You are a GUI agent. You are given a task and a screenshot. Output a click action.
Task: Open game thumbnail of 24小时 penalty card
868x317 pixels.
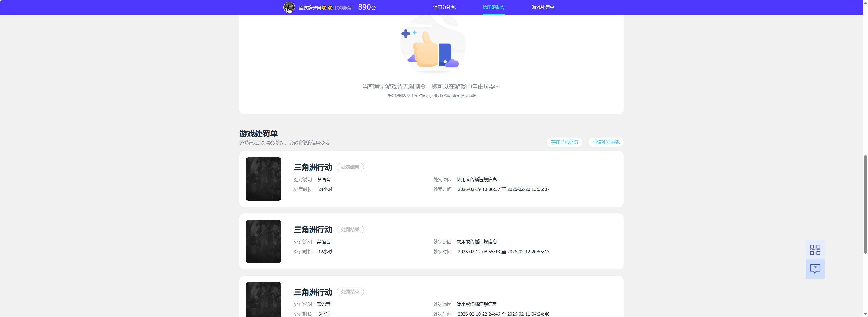(264, 179)
